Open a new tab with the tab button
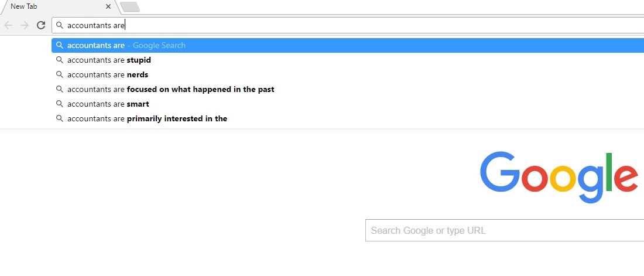Viewport: 644px width, 276px height. tap(130, 6)
